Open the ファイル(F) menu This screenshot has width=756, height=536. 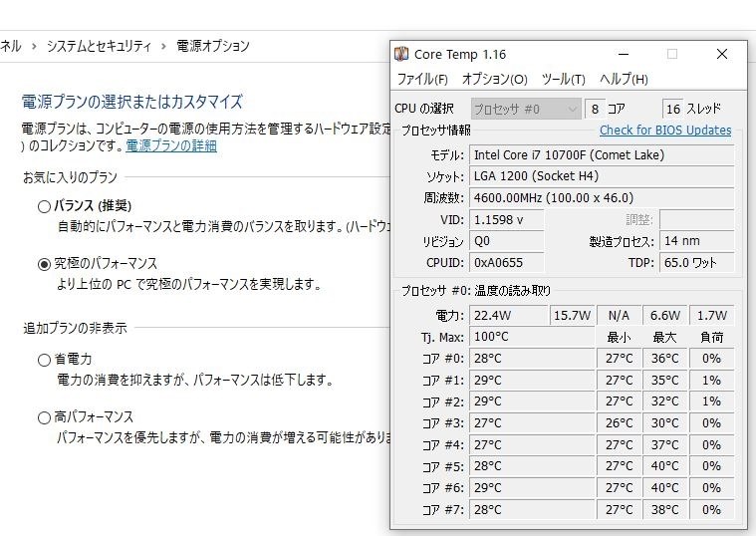(x=422, y=80)
